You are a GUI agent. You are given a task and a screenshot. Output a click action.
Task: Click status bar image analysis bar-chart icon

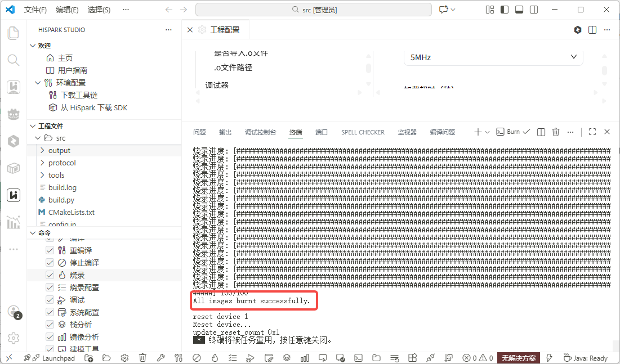(x=305, y=358)
